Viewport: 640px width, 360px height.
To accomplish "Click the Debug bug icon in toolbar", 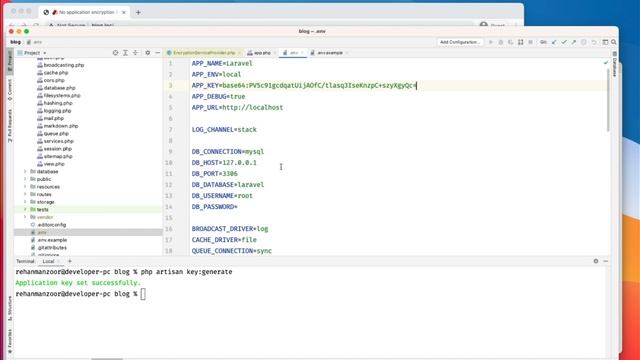I will click(501, 42).
